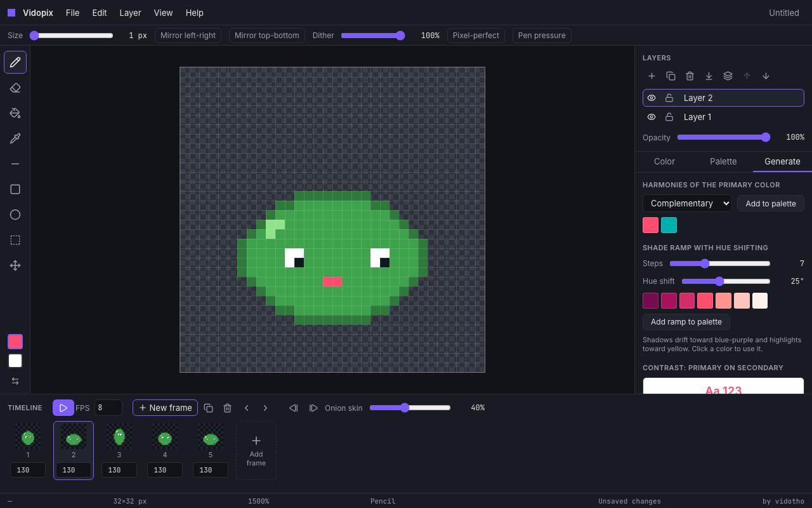Click Add to palette button

[x=771, y=203]
